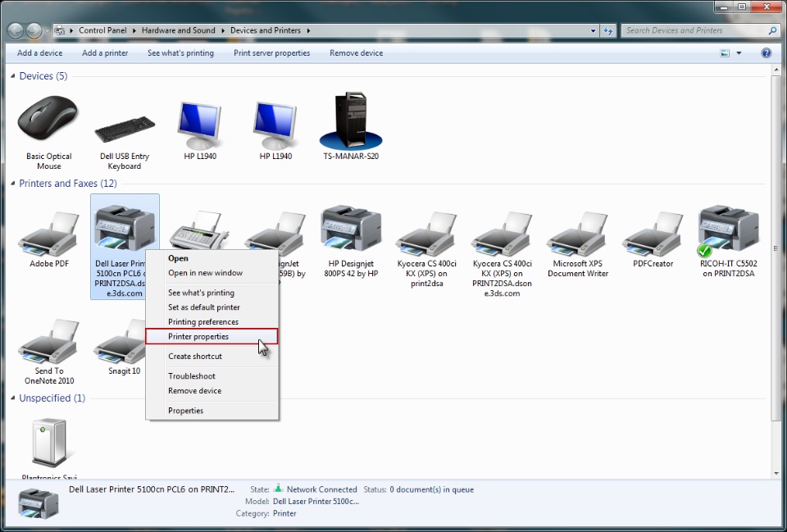Click the Back navigation arrow

tap(16, 31)
